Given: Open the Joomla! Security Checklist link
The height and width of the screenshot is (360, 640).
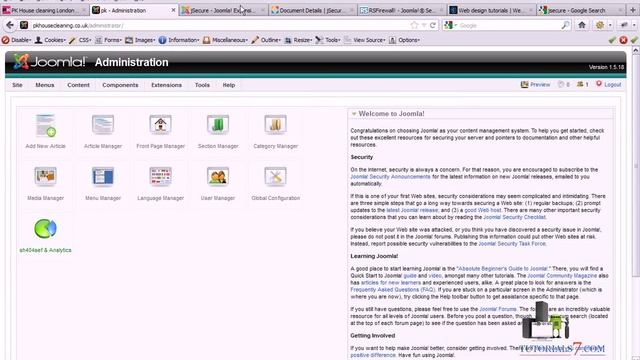Looking at the screenshot, I should (x=514, y=217).
